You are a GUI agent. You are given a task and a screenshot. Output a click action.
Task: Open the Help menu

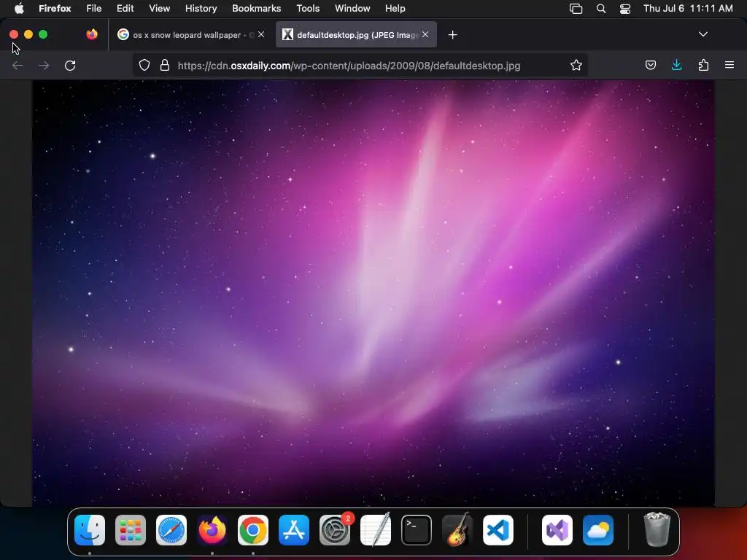[x=395, y=9]
